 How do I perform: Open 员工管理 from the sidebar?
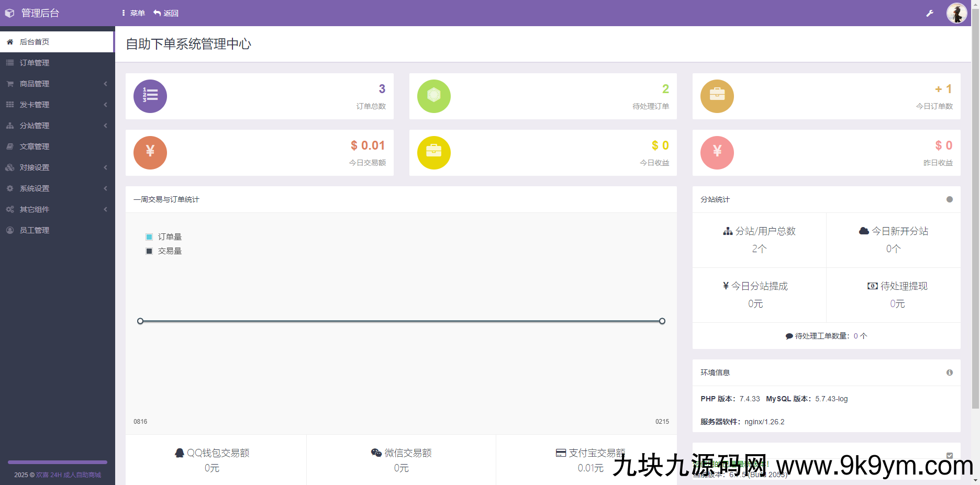coord(35,230)
